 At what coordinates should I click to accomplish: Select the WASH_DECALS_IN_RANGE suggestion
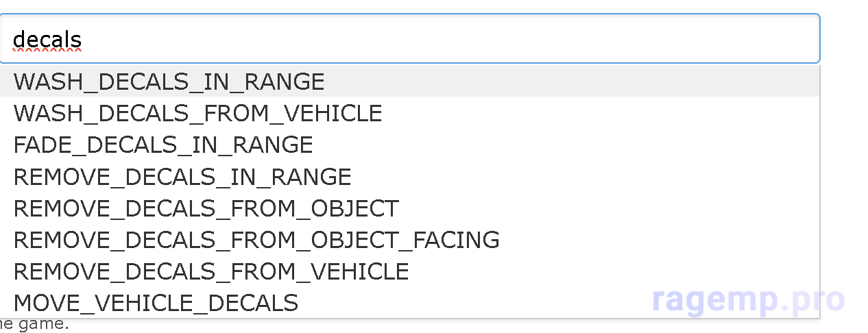[x=169, y=82]
